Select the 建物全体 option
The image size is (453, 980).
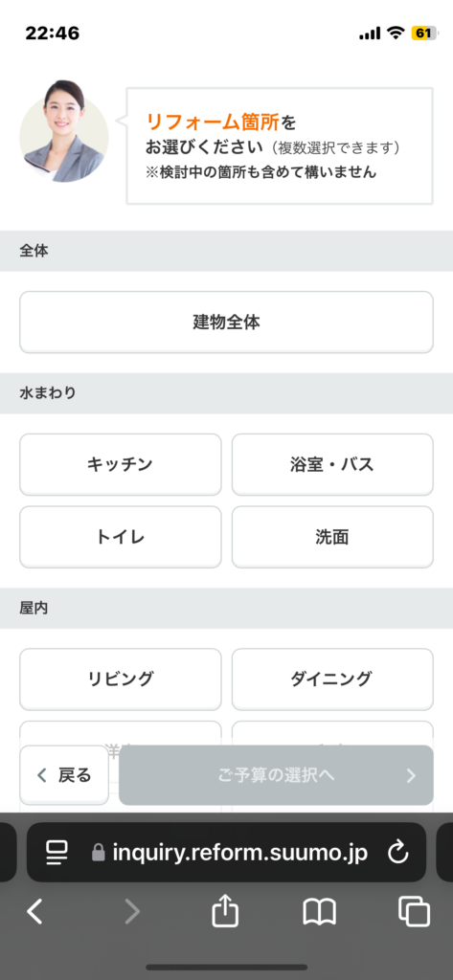pos(226,323)
